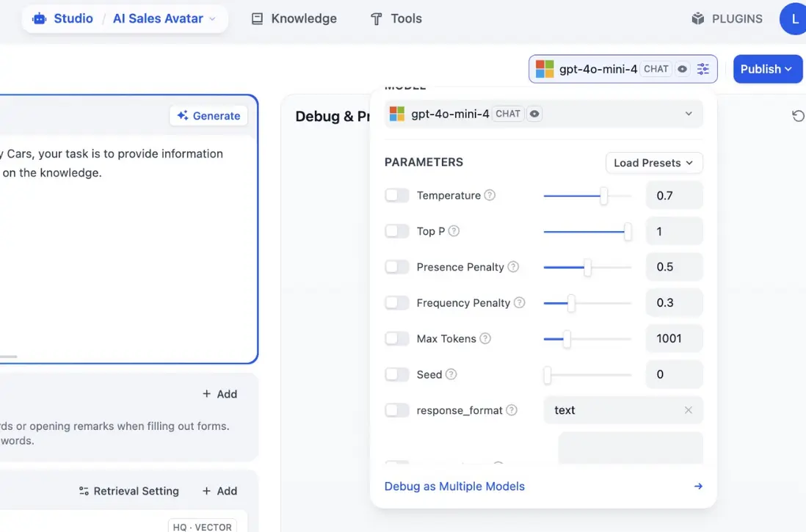Click the Retrieval Setting icon
Viewport: 806px width, 532px height.
[x=84, y=492]
